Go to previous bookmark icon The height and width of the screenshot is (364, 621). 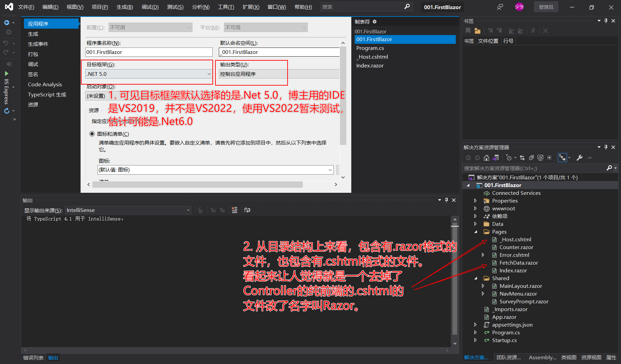pyautogui.click(x=490, y=31)
